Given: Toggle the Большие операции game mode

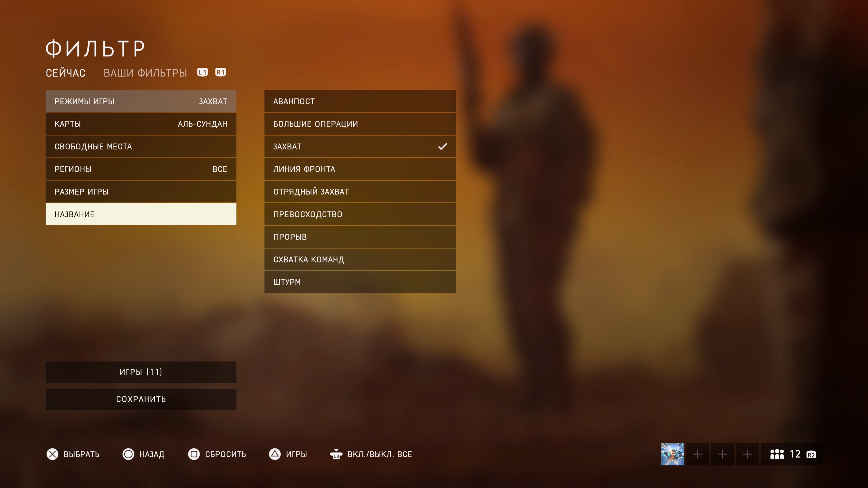Looking at the screenshot, I should (x=360, y=124).
